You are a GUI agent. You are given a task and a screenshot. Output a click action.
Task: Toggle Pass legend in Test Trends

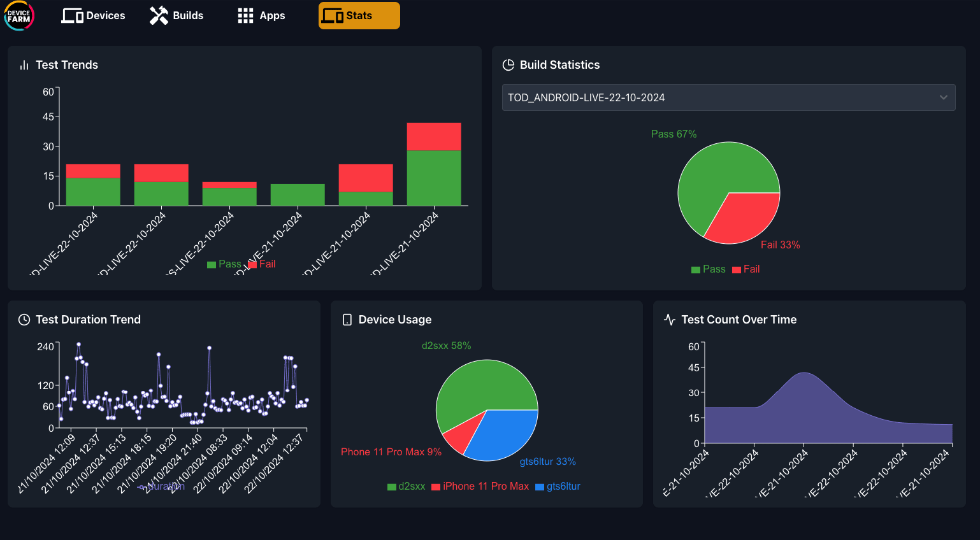pos(224,264)
